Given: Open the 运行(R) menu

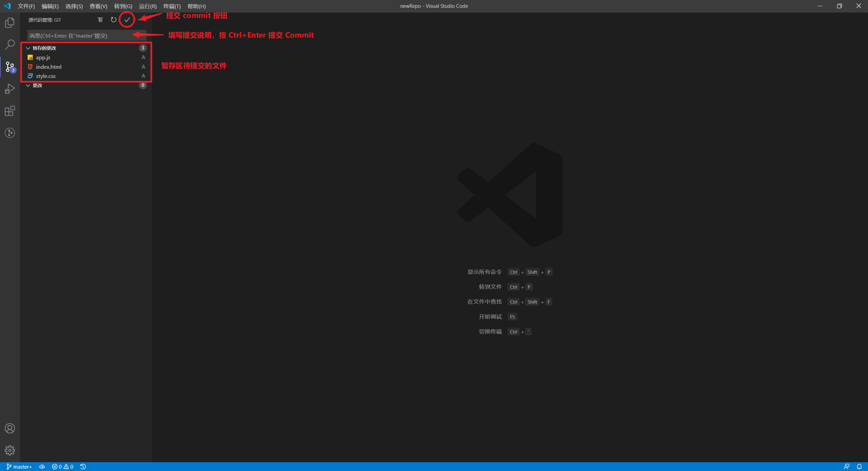Looking at the screenshot, I should tap(147, 6).
